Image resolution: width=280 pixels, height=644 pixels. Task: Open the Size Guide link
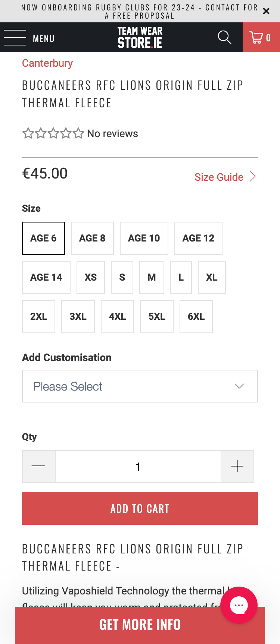pos(225,177)
